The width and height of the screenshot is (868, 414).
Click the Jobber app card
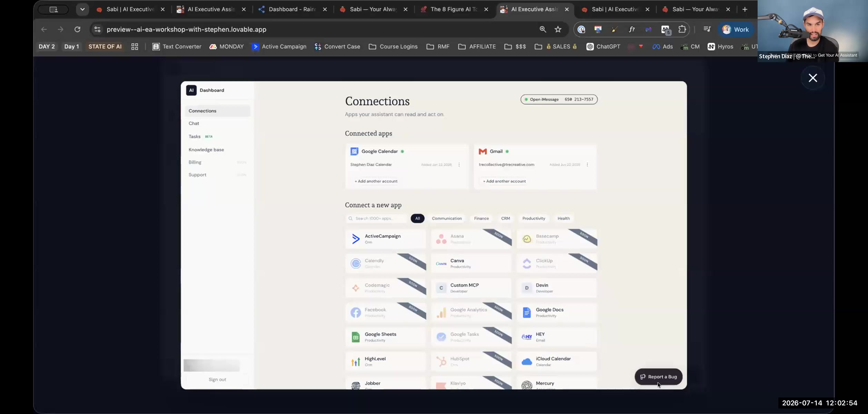(x=385, y=383)
